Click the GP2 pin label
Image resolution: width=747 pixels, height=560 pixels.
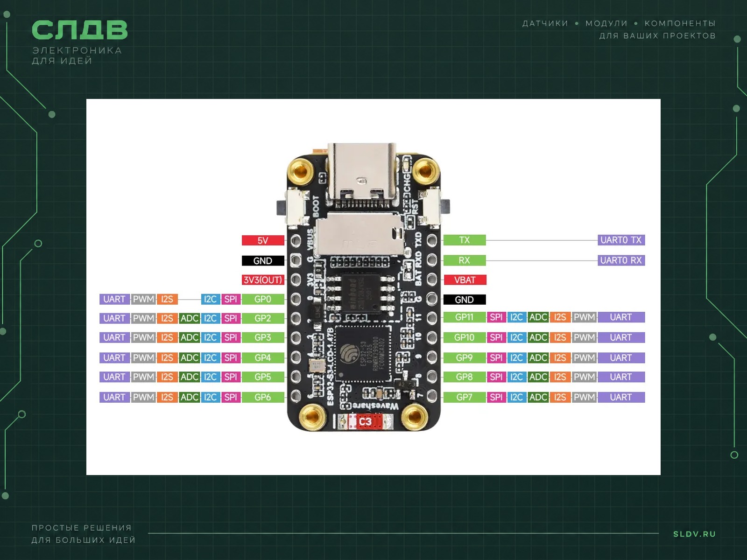[x=263, y=318]
